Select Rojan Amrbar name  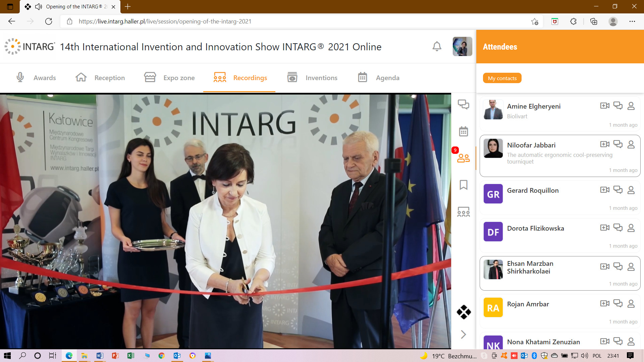(528, 304)
